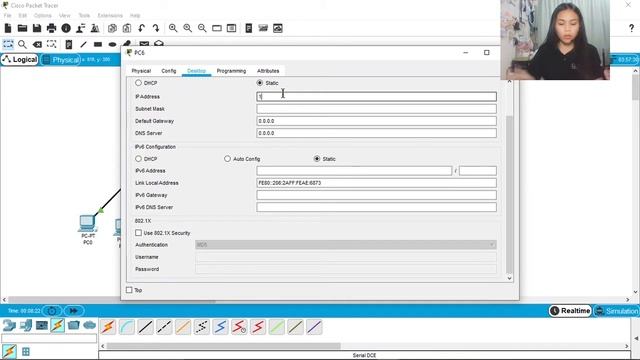This screenshot has height=360, width=640.
Task: Switch to Simulation mode
Action: pos(616,311)
